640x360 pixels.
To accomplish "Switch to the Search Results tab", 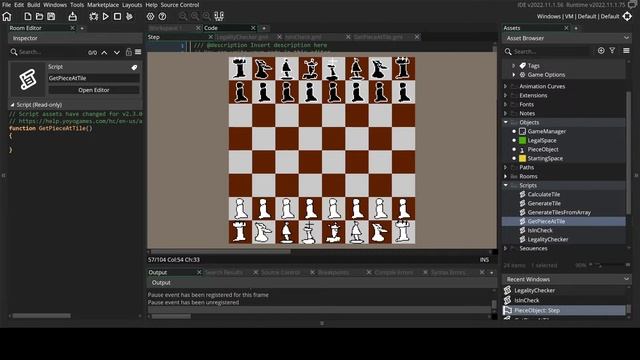I will (224, 272).
